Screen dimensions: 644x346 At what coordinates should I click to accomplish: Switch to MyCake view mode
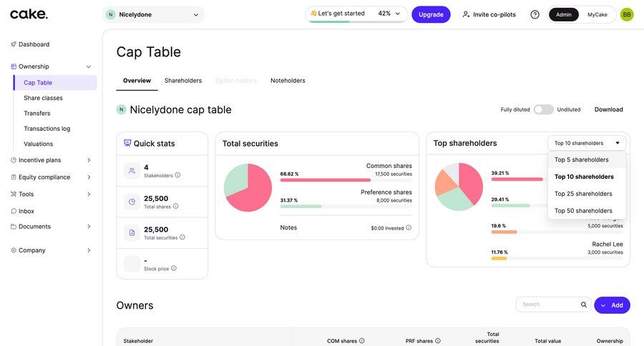point(597,14)
